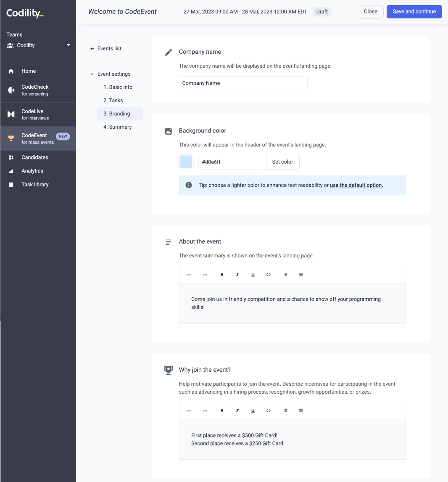Image resolution: width=448 pixels, height=482 pixels.
Task: Open CodeCheck for screening
Action: tap(38, 90)
